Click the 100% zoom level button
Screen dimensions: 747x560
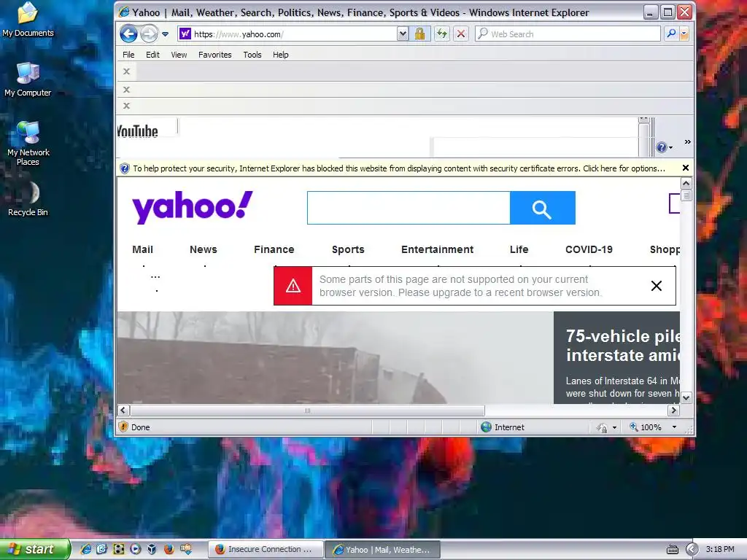click(646, 427)
